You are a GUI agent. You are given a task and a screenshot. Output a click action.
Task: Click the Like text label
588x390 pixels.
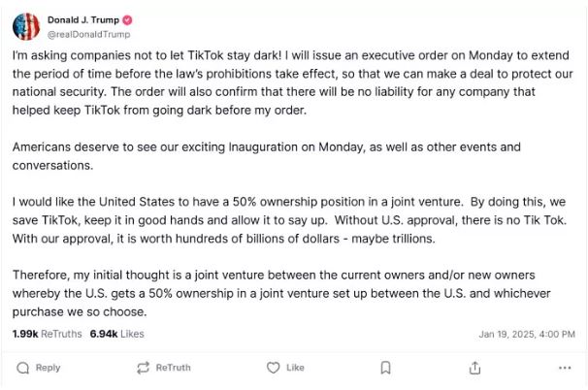[x=295, y=368]
